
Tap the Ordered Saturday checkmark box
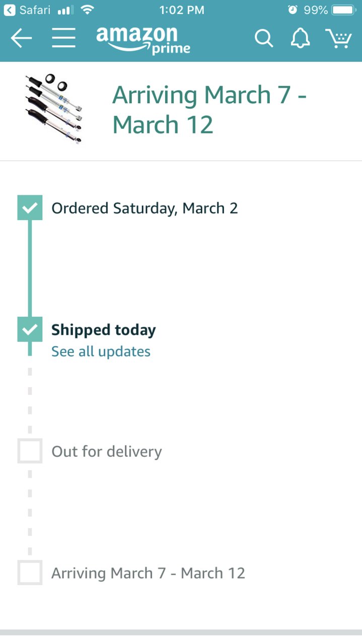(x=30, y=207)
